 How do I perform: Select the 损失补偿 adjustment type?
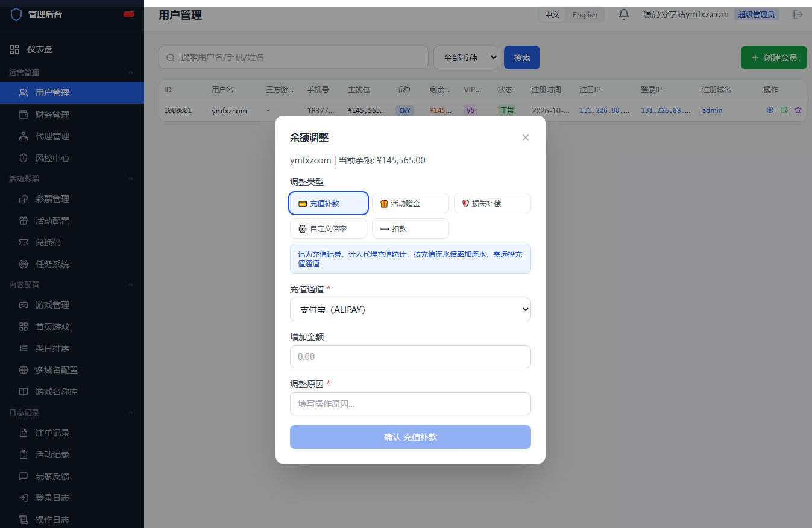493,203
